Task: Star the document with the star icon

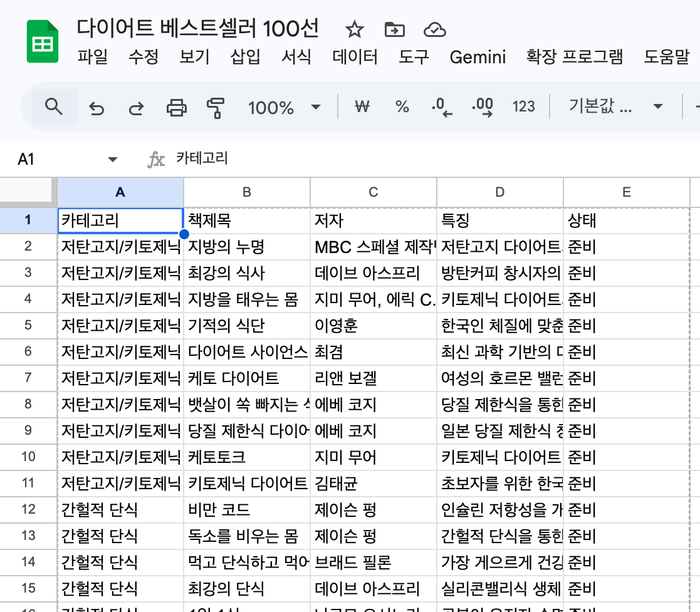Action: [x=355, y=29]
